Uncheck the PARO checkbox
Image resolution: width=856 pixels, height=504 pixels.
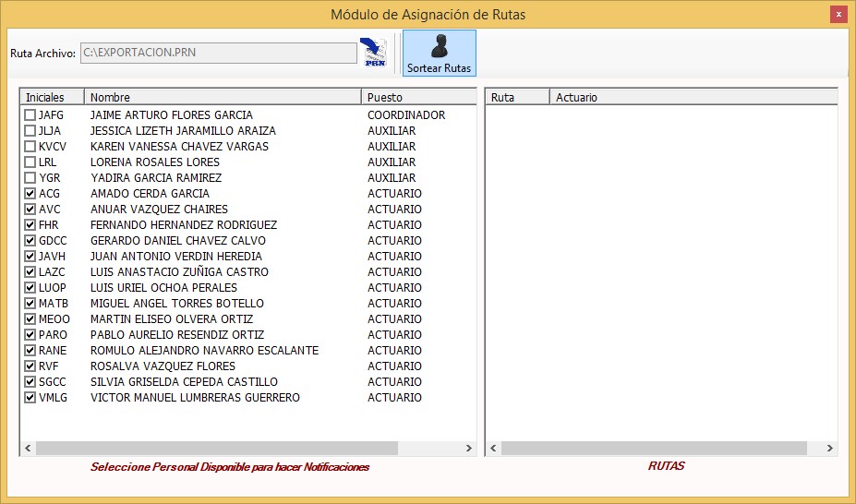(30, 335)
